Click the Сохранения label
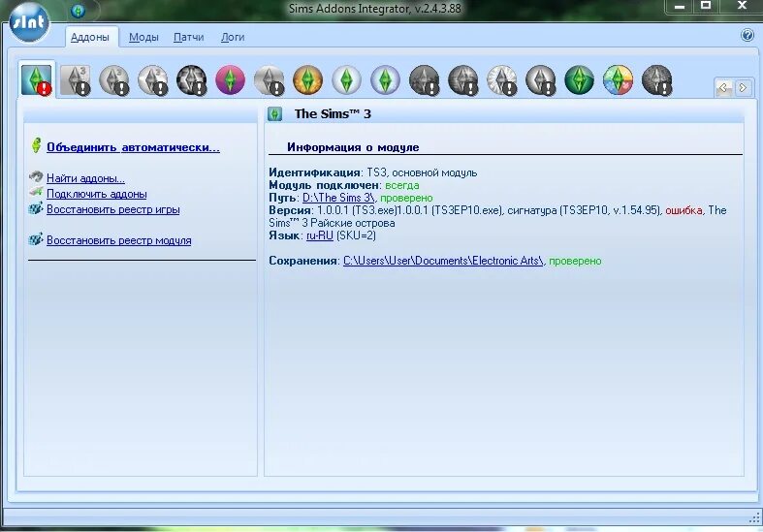 (x=303, y=261)
